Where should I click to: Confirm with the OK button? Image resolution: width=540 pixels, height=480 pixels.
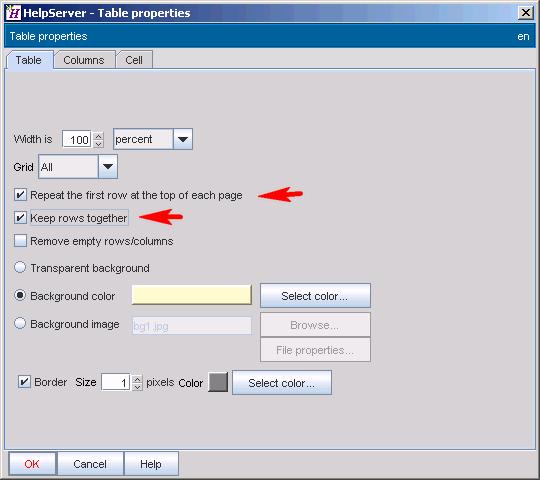click(32, 464)
